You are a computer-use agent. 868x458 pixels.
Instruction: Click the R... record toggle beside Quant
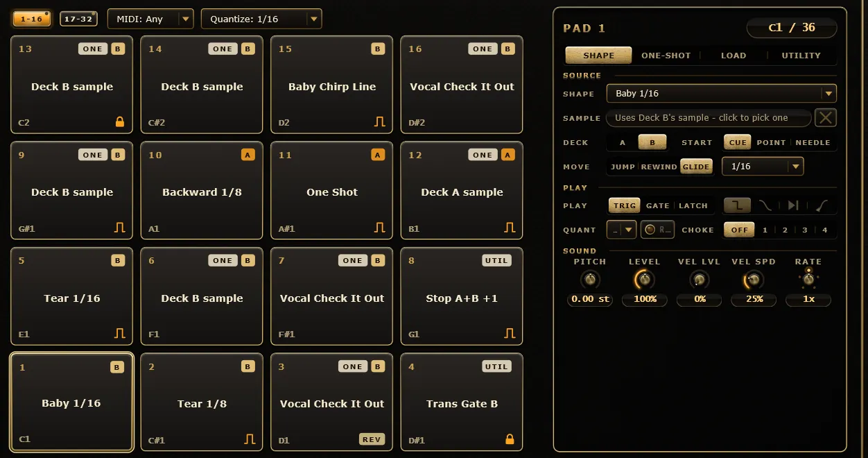pos(657,230)
